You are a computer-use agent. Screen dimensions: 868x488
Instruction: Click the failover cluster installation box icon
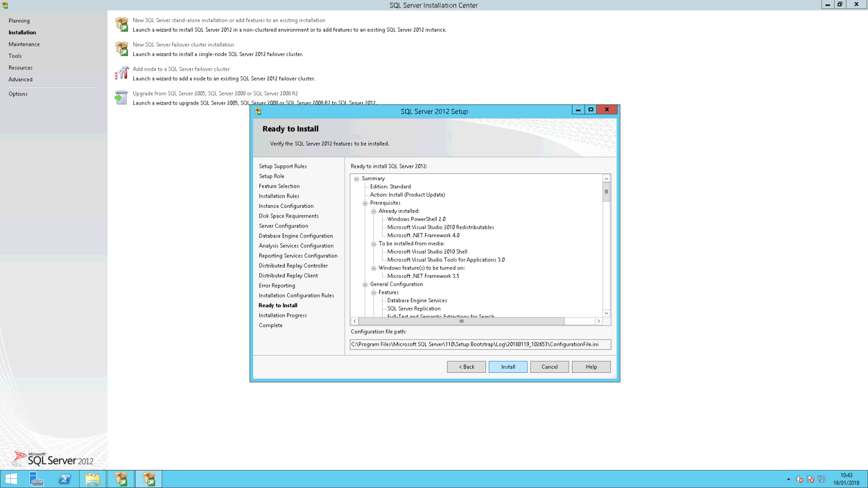(x=121, y=49)
